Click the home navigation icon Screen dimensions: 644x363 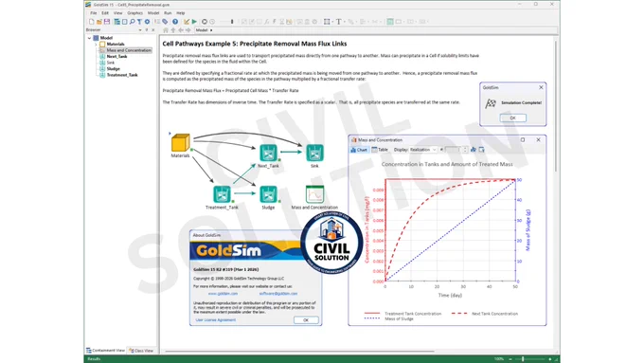[166, 30]
